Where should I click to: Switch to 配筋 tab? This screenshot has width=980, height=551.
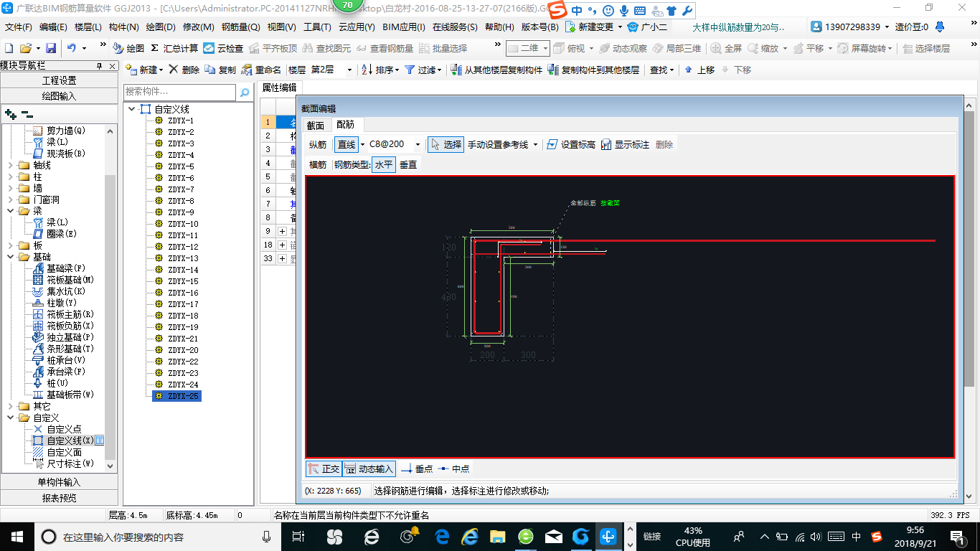coord(346,125)
